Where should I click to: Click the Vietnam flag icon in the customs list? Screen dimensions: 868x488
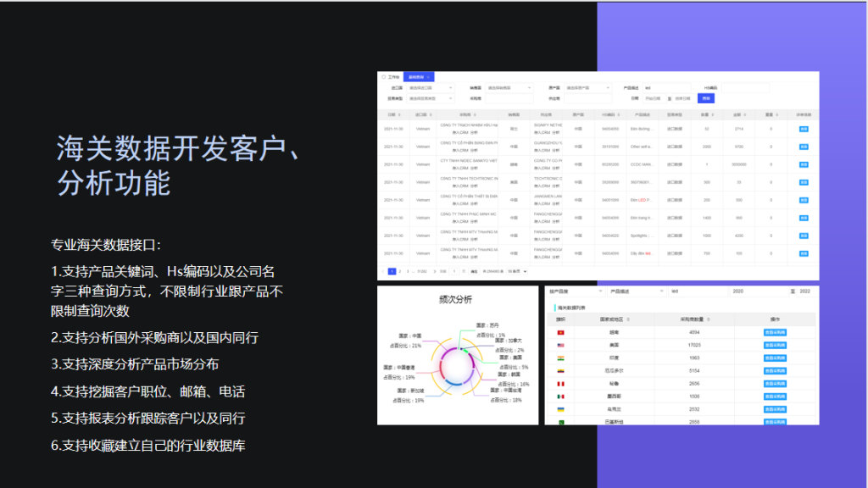coord(560,332)
